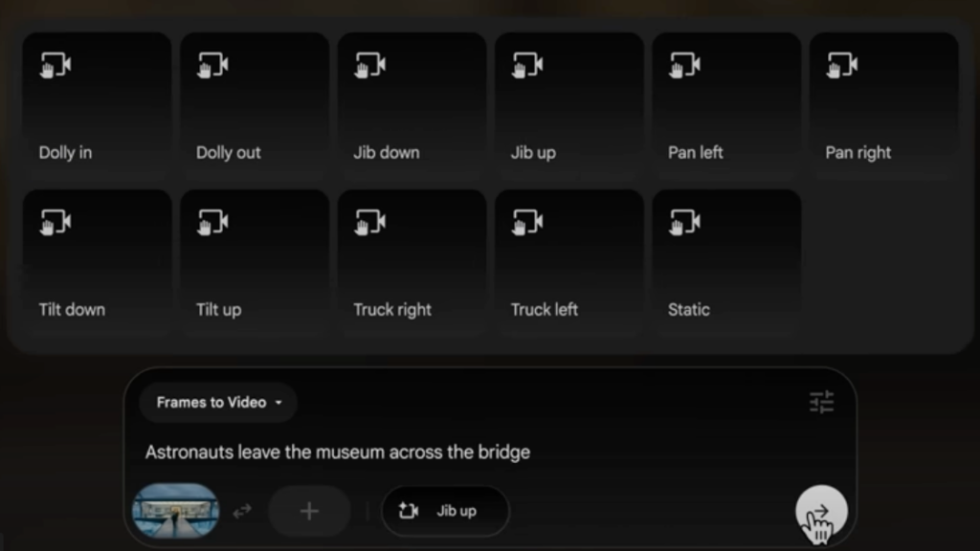
Task: Open the settings sliders icon
Action: (x=821, y=403)
